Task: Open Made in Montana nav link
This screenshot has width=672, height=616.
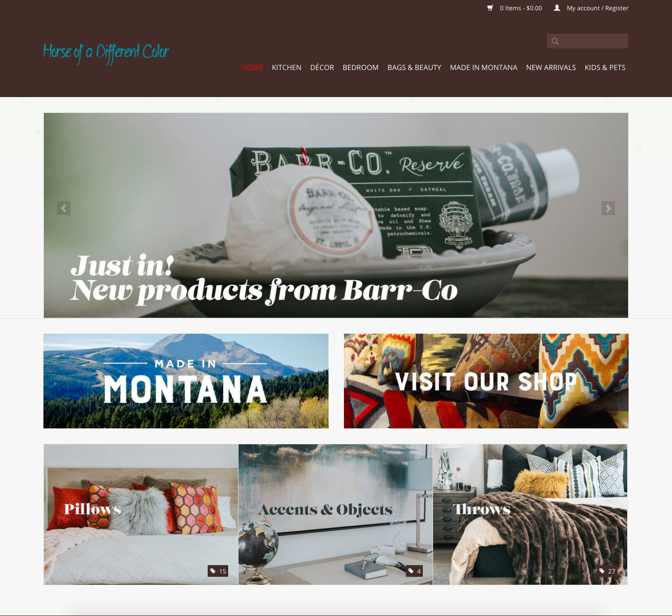Action: pyautogui.click(x=483, y=68)
